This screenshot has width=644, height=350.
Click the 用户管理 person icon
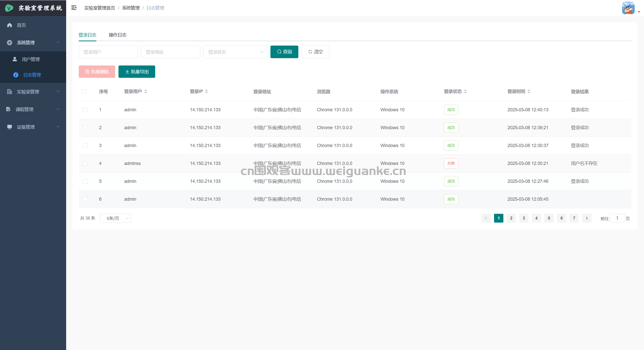coord(15,59)
